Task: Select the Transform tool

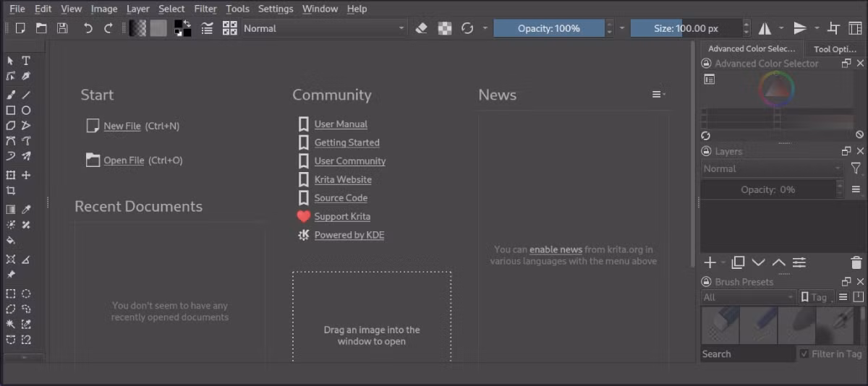Action: 11,175
